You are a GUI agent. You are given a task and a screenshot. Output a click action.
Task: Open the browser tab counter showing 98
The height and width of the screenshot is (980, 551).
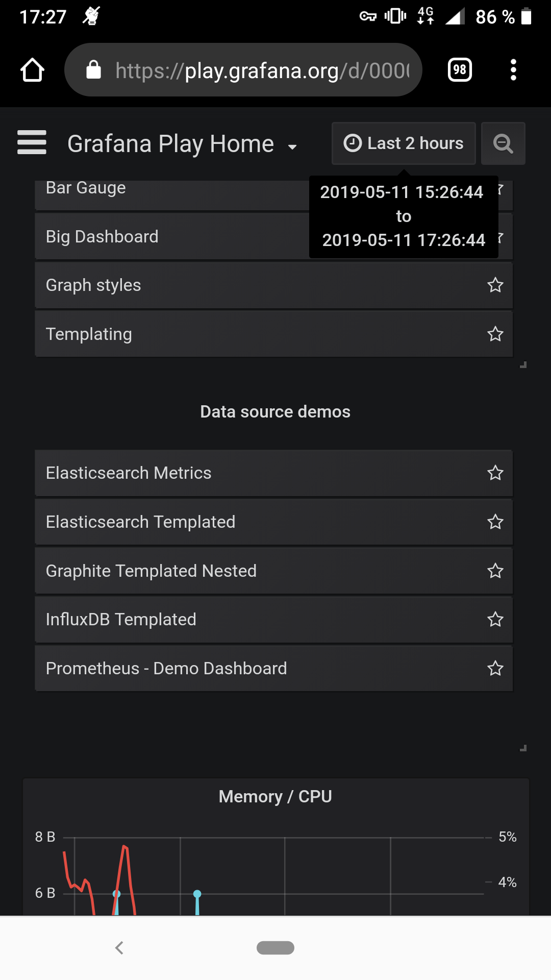[458, 69]
